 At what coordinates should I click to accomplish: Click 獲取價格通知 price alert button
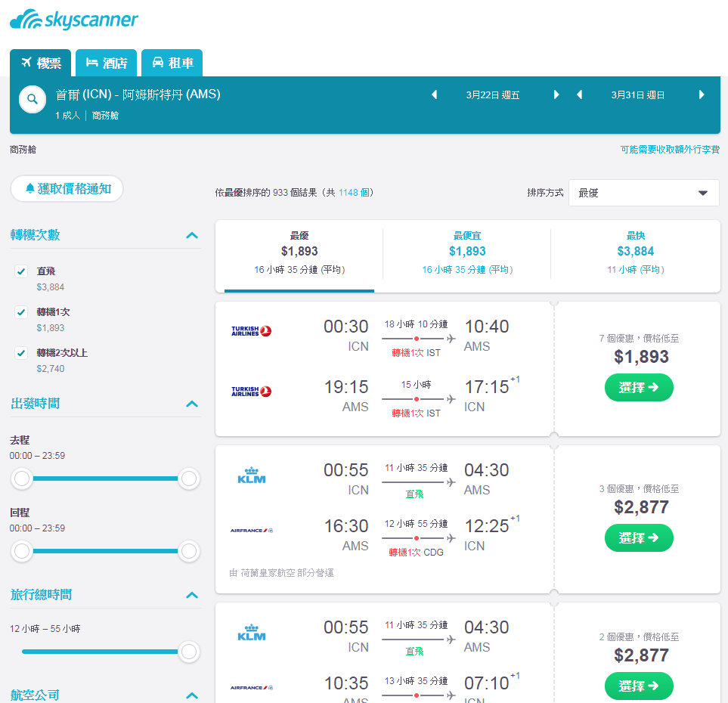coord(67,188)
